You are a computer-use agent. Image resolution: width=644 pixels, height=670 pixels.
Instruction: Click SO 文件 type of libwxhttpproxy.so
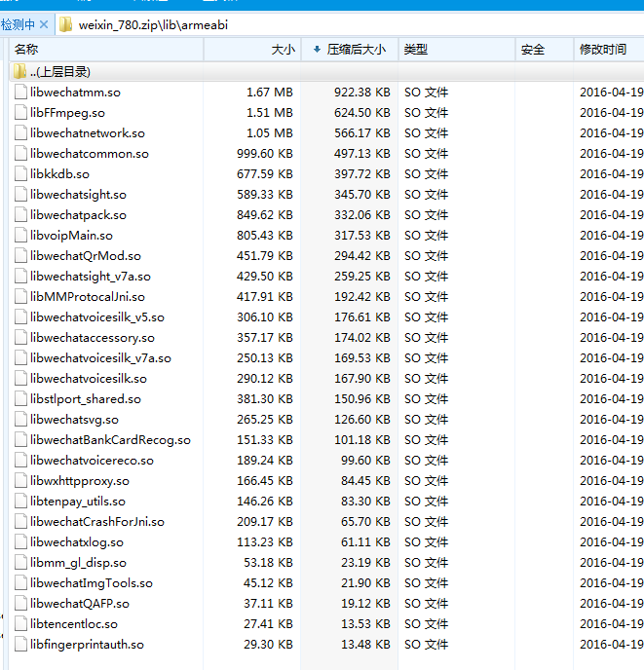point(427,481)
